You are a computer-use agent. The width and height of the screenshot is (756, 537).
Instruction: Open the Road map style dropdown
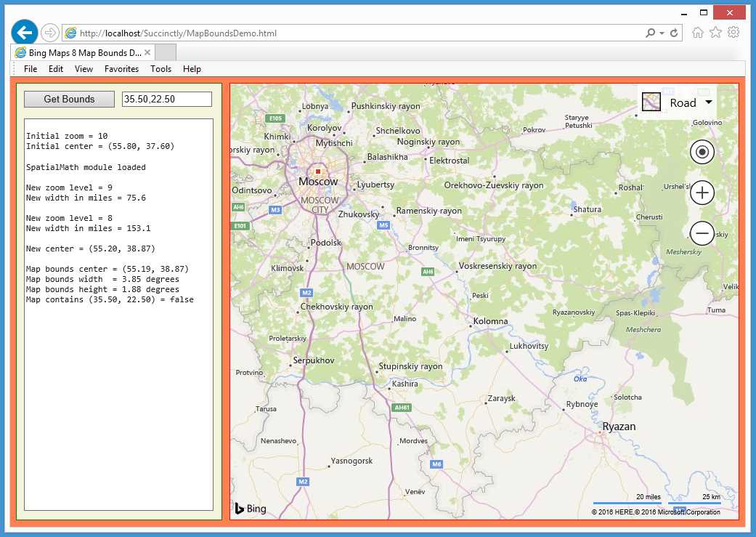708,102
